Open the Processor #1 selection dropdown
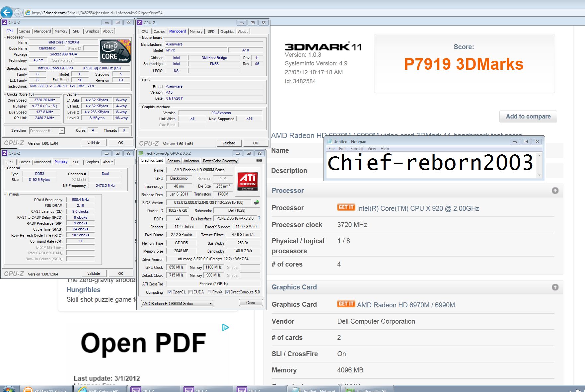Screen dimensions: 585x392 (x=47, y=131)
